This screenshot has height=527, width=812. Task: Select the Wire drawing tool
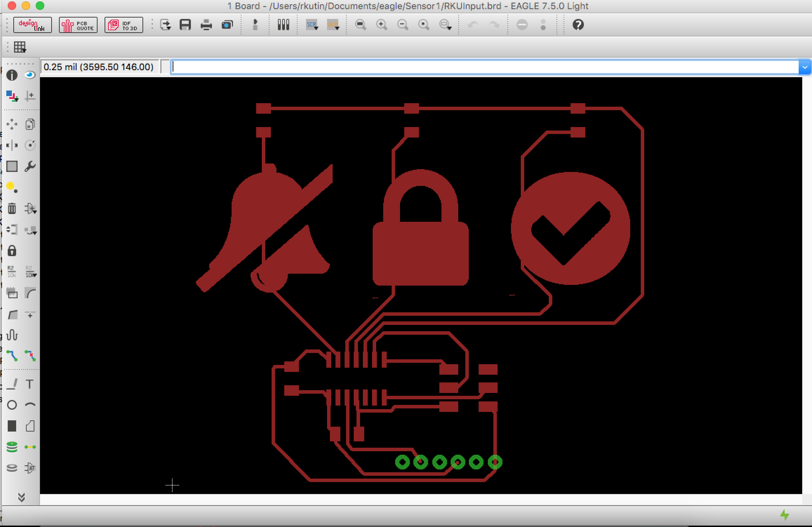tap(12, 384)
